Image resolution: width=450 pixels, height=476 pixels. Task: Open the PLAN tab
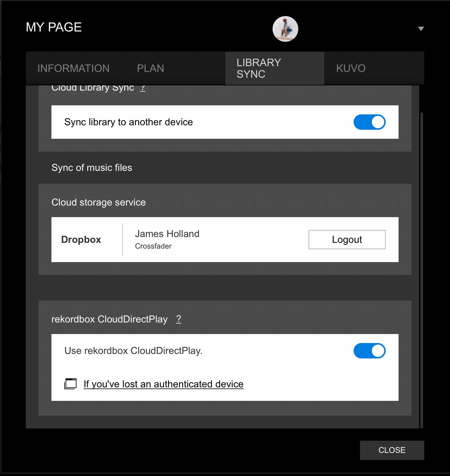(x=150, y=68)
